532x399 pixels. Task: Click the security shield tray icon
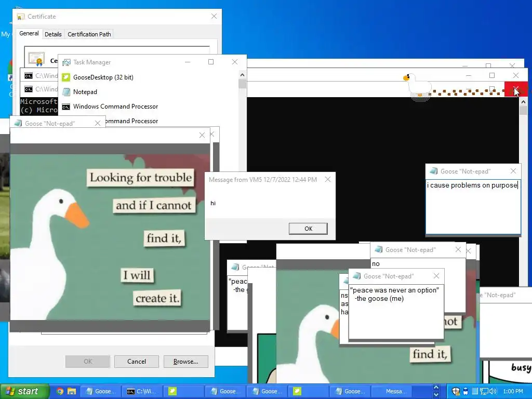tap(456, 391)
